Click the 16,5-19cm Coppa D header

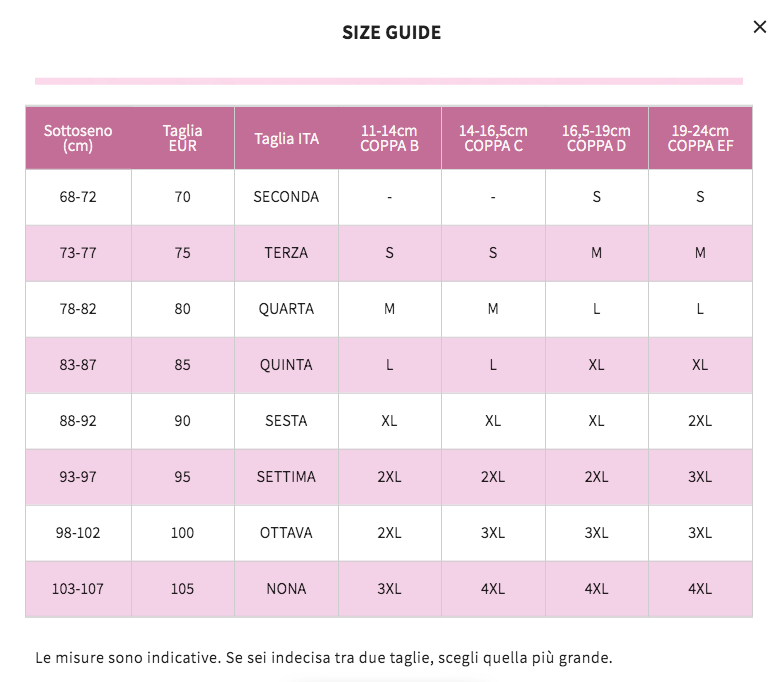[x=596, y=138]
